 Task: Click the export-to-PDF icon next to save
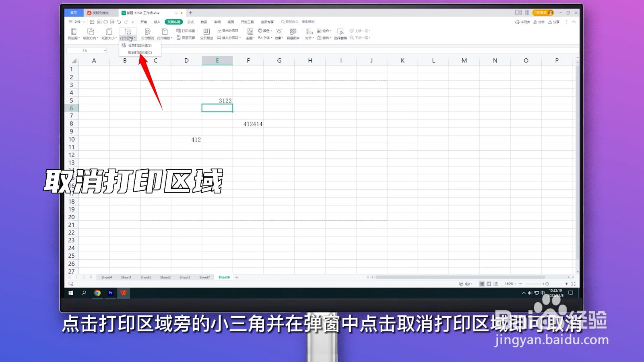(99, 22)
